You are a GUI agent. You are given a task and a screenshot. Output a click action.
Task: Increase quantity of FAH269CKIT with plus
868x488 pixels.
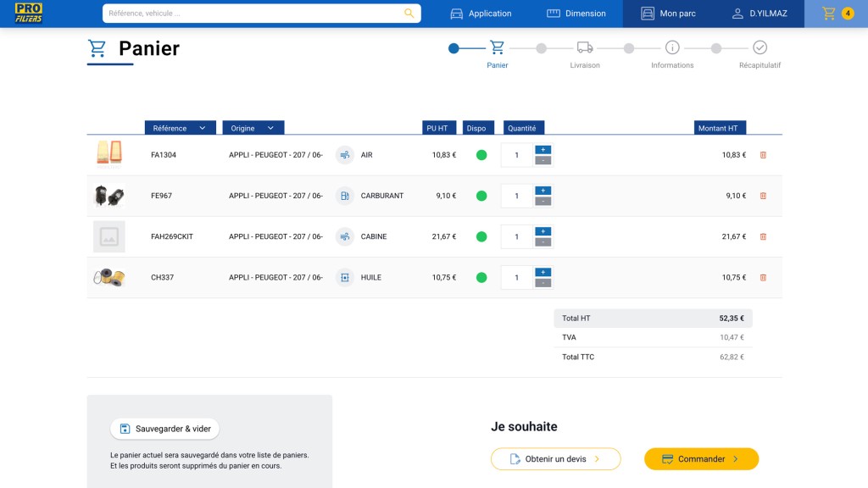click(x=543, y=231)
